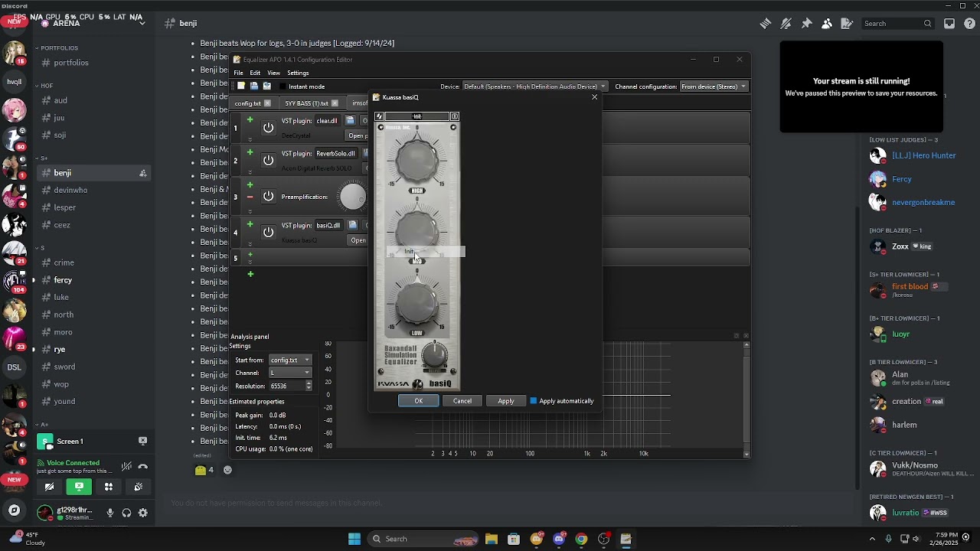Click Apply in the Kuassa basiQ dialog
The image size is (980, 551).
506,401
